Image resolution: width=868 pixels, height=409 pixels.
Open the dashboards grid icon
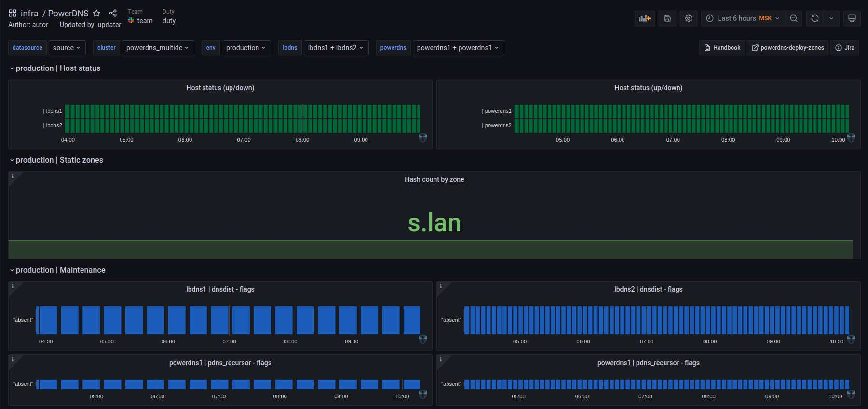(x=13, y=13)
